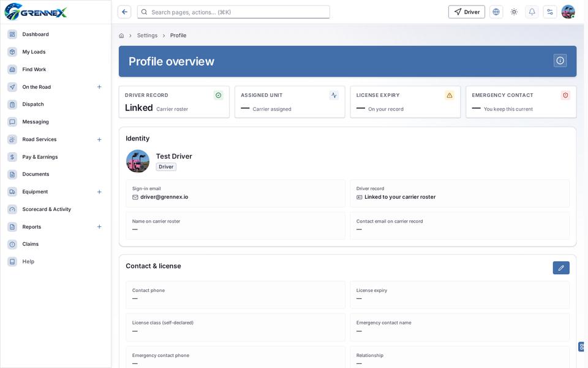
Task: Click 'Linked to your carrier roster' text
Action: click(400, 197)
